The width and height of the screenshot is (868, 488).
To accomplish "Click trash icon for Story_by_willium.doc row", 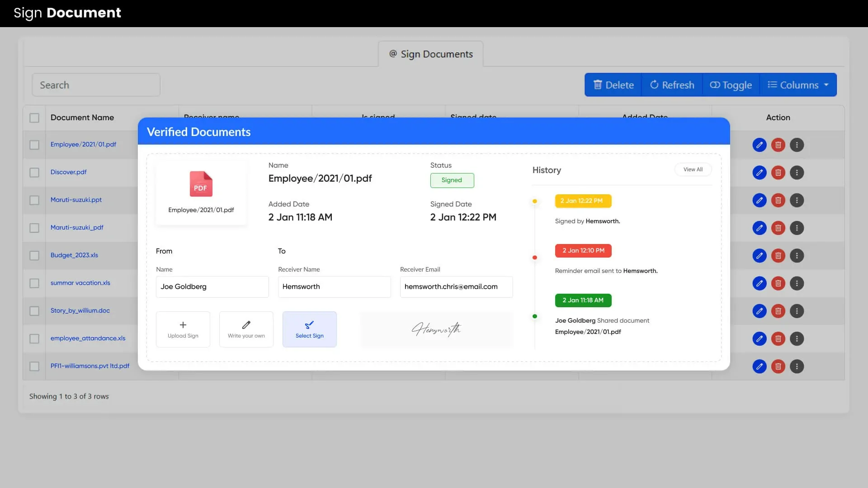I will (x=778, y=311).
